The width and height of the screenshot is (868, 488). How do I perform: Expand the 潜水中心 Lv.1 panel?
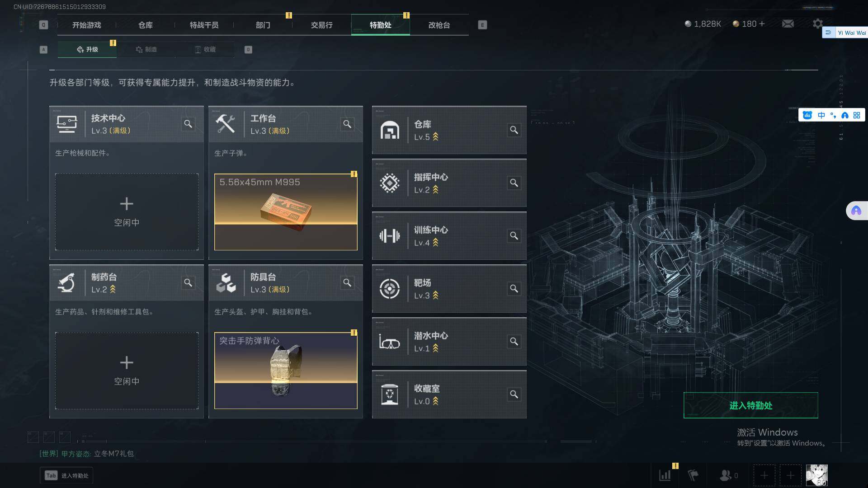click(x=449, y=342)
